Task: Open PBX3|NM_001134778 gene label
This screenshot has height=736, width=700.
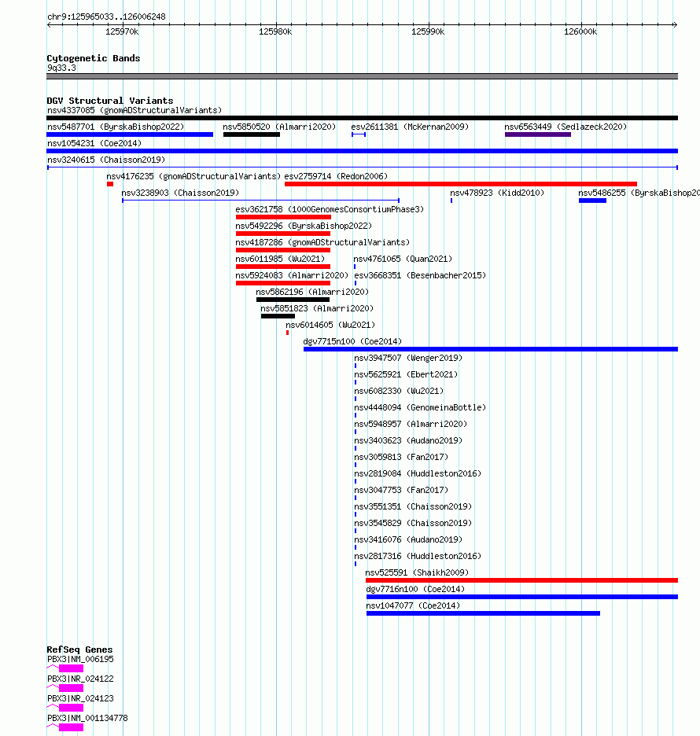Action: pos(87,718)
